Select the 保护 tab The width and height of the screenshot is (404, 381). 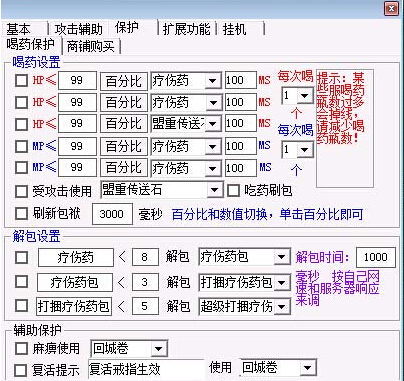127,28
